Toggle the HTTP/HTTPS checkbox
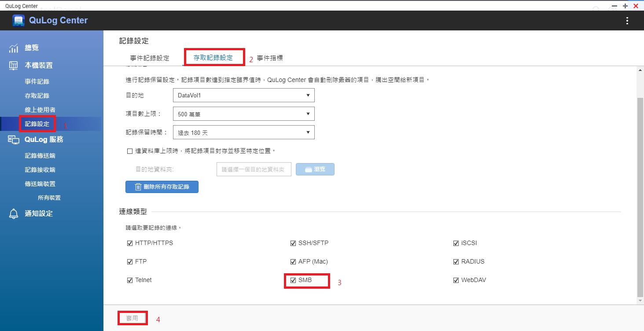The image size is (644, 331). point(130,243)
